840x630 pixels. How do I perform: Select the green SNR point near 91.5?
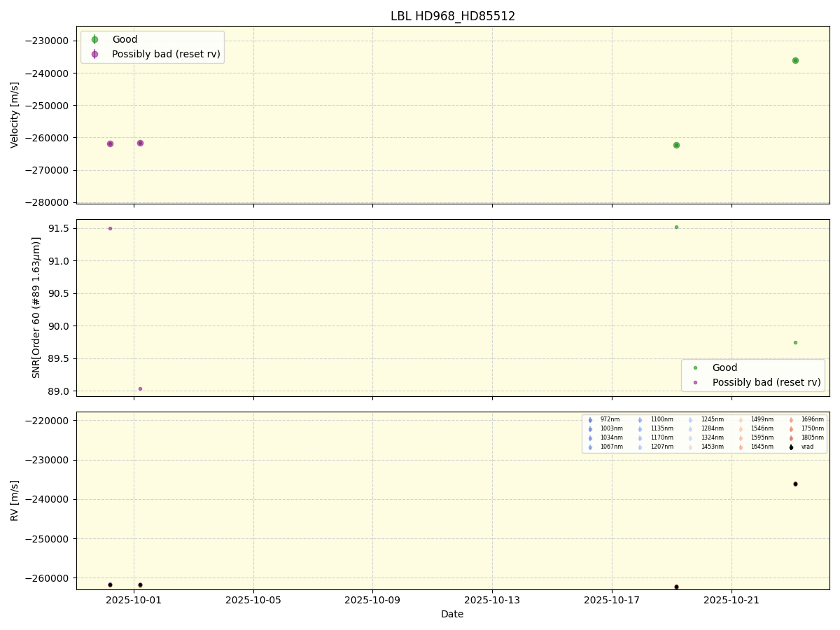[x=676, y=227]
